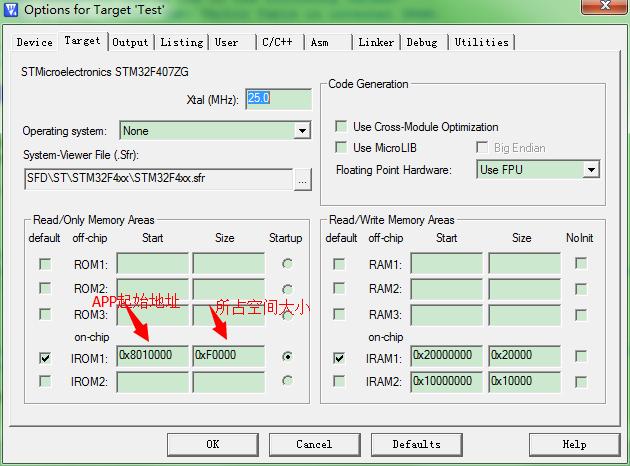Restore settings with the Defaults button
The width and height of the screenshot is (630, 466).
tap(417, 444)
